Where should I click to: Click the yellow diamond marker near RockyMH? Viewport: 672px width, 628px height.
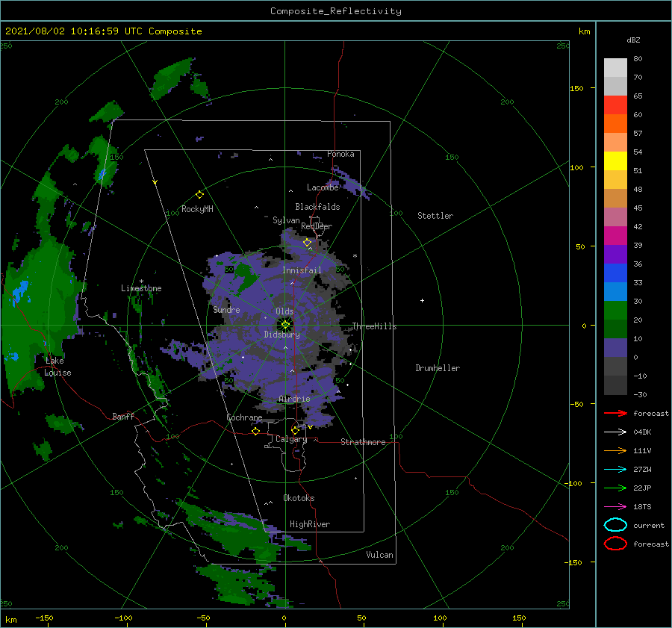199,195
